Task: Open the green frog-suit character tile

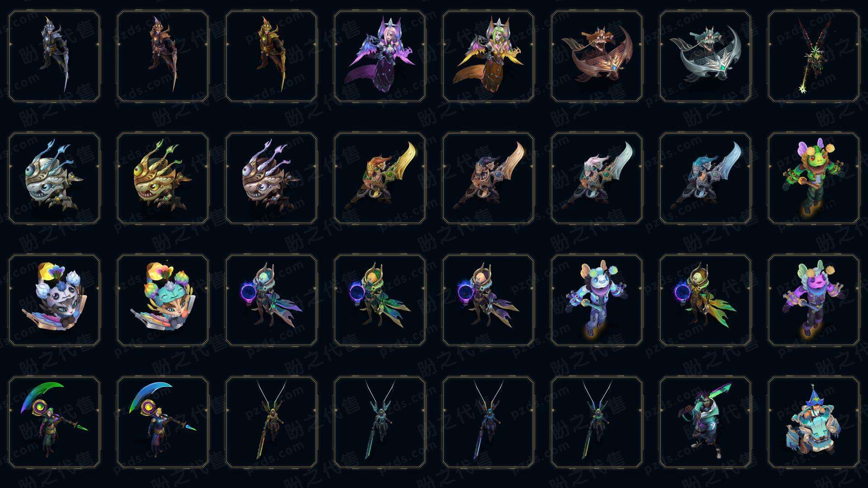Action: pos(814,178)
